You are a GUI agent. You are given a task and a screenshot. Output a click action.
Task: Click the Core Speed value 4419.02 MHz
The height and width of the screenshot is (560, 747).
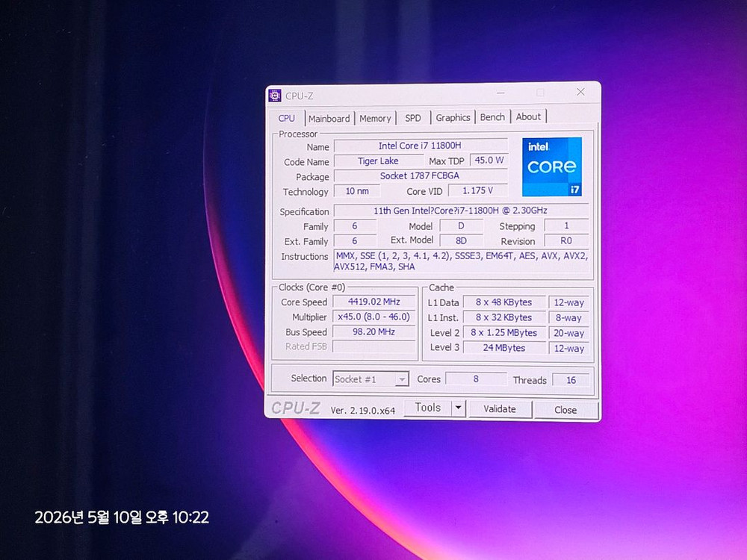click(374, 302)
